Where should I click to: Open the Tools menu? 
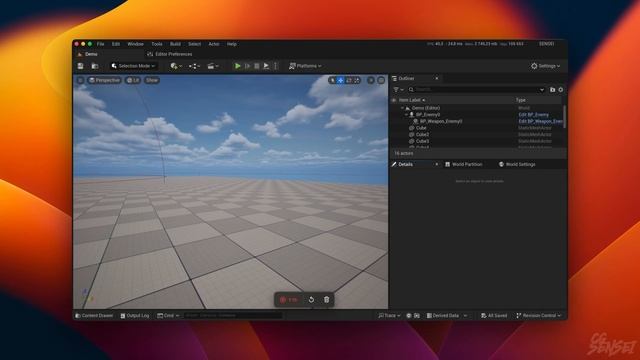click(x=157, y=44)
